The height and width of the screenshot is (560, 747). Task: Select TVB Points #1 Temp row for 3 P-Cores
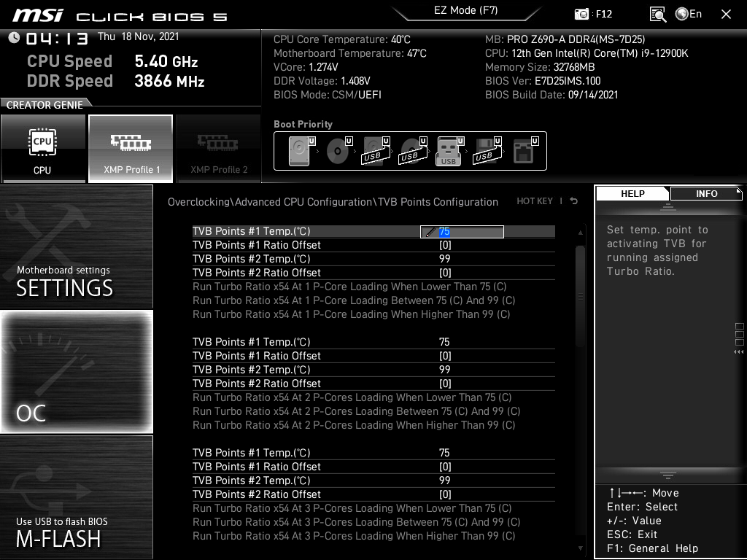373,453
